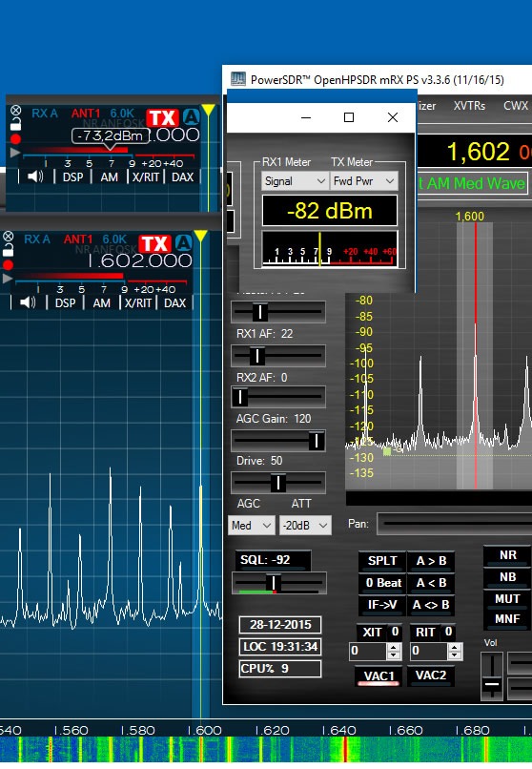Open the CWX menu in PowerSDR
This screenshot has width=532, height=769.
tap(516, 106)
